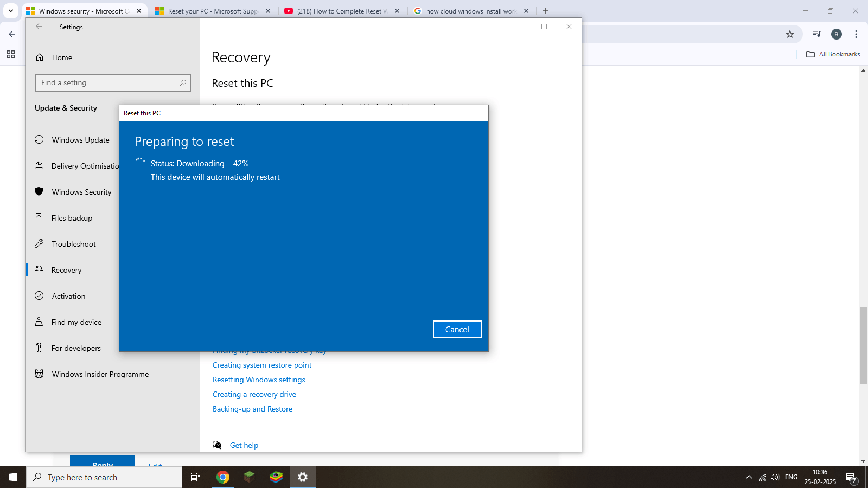The width and height of the screenshot is (868, 488).
Task: Click the Find a setting search field
Action: pyautogui.click(x=113, y=82)
